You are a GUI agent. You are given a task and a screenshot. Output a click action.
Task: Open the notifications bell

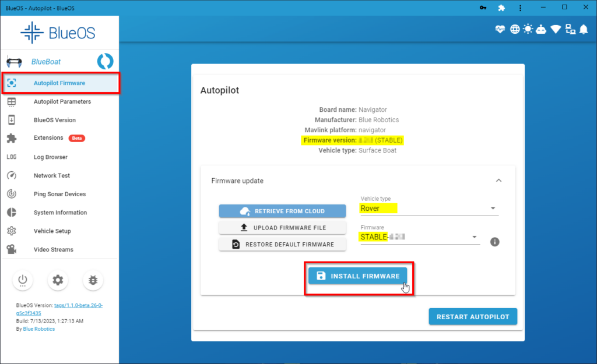tap(584, 30)
